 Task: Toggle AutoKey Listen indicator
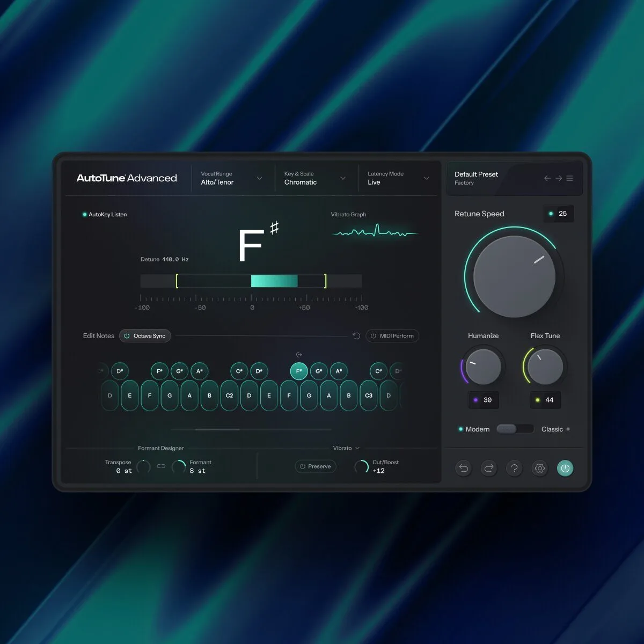click(x=105, y=215)
